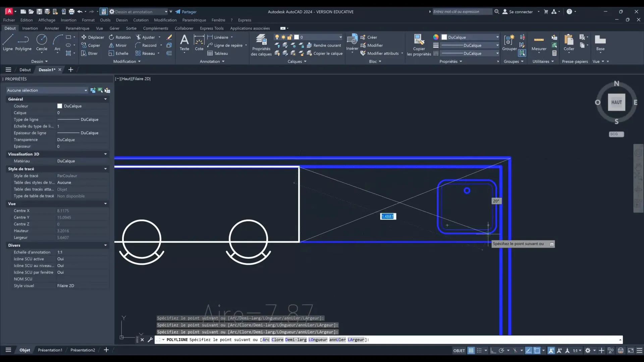The width and height of the screenshot is (644, 362).
Task: Select the Texte annotation tool
Action: (184, 43)
